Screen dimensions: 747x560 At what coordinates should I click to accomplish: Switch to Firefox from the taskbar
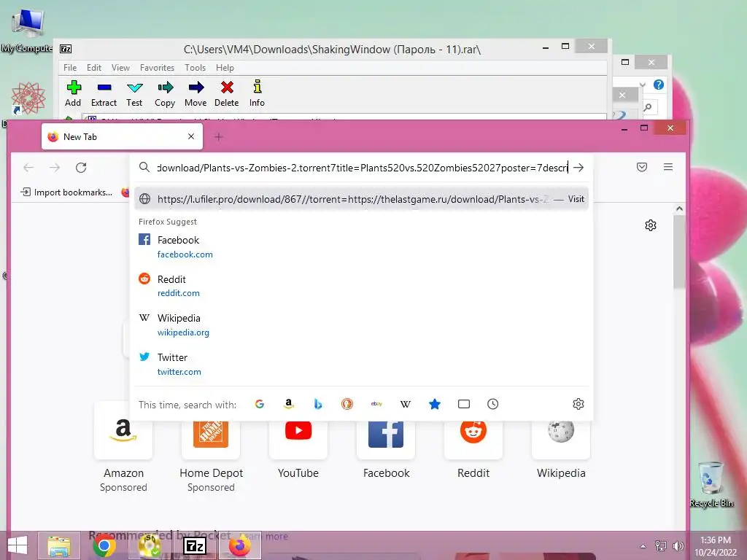tap(239, 545)
